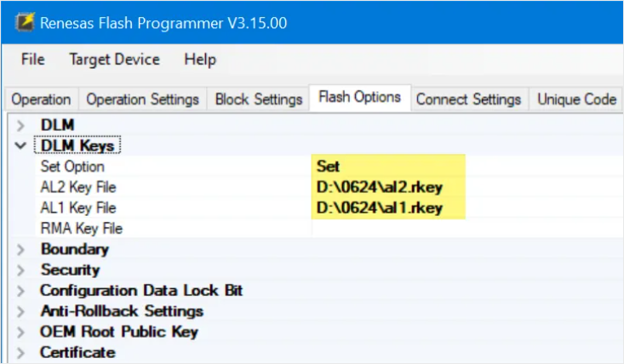Open the File menu

click(x=32, y=60)
